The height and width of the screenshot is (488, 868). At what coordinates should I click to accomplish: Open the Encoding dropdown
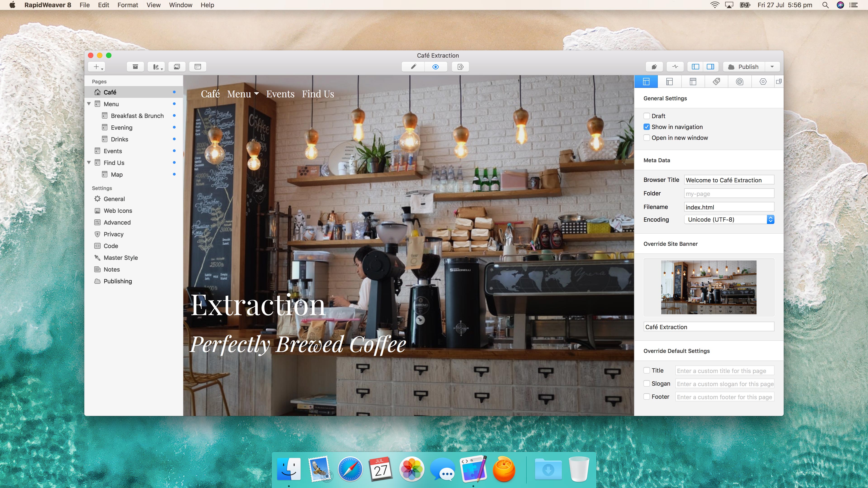[x=729, y=220]
